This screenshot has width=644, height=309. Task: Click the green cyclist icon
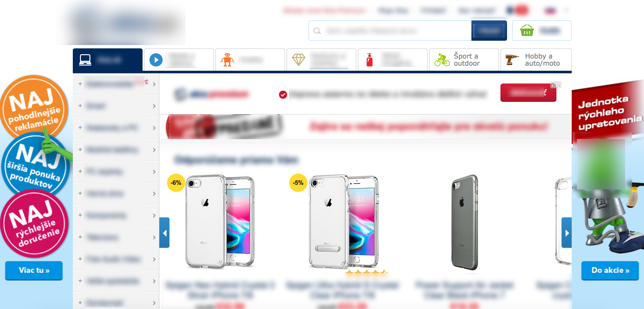click(x=442, y=60)
